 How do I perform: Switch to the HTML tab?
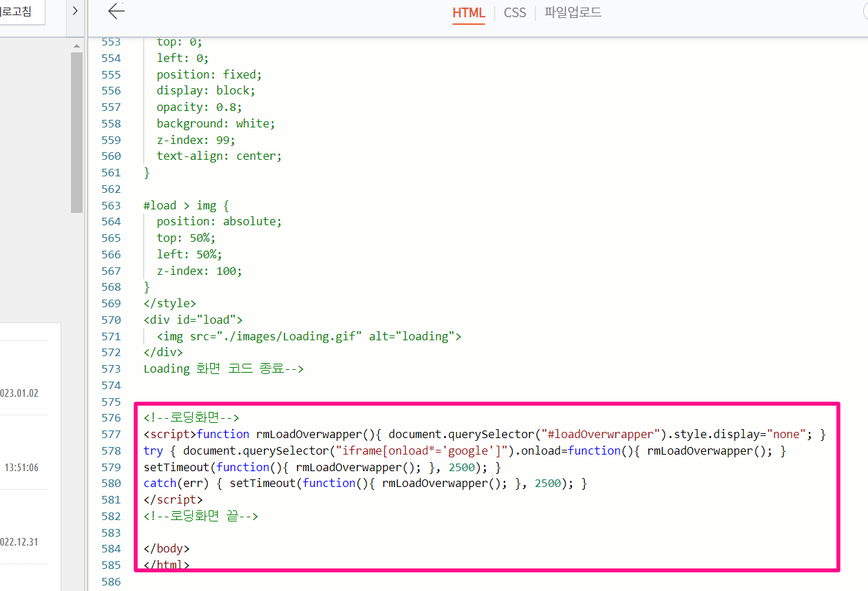click(x=468, y=12)
